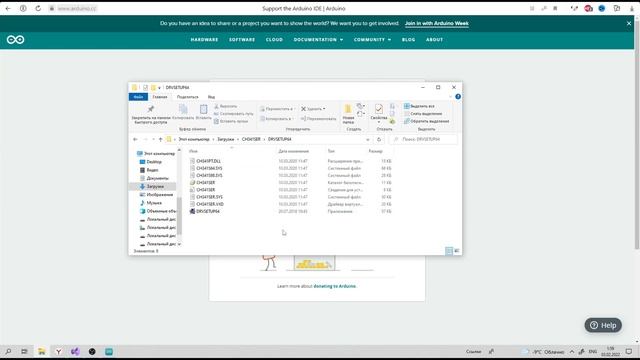The height and width of the screenshot is (360, 640).
Task: Expand the address bar history dropdown
Action: click(x=368, y=140)
